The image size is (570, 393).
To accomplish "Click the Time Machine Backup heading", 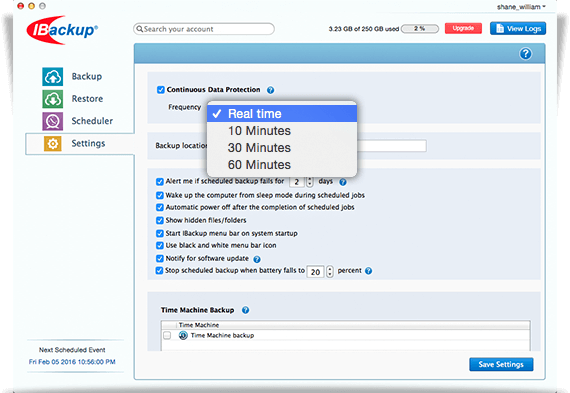I will pyautogui.click(x=197, y=310).
